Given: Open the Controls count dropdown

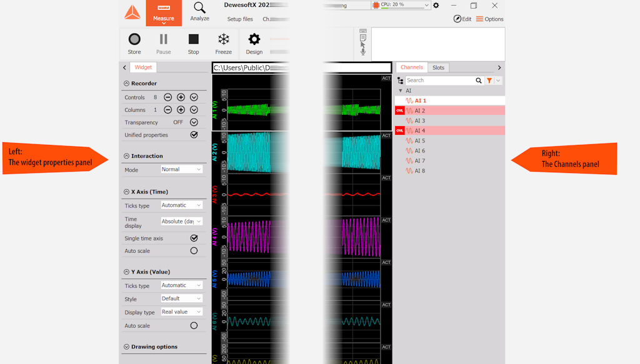Looking at the screenshot, I should click(194, 97).
